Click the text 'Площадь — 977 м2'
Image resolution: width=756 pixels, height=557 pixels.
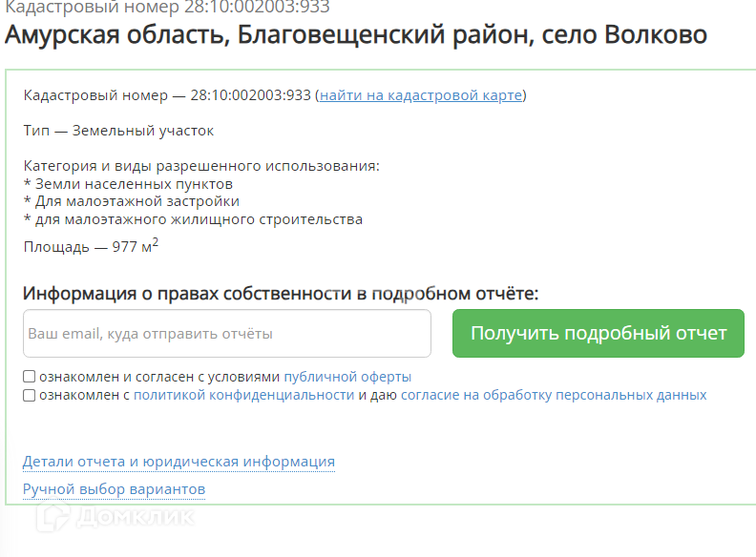click(91, 246)
